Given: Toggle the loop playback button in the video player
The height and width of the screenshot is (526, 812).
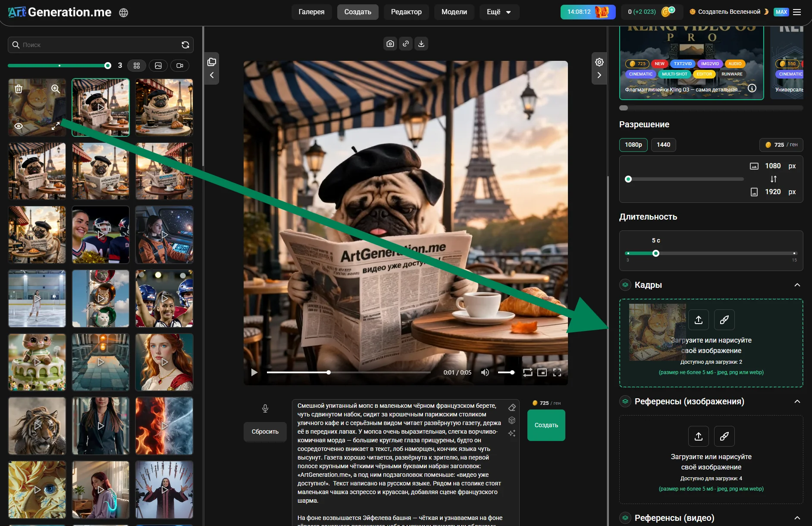Looking at the screenshot, I should pos(527,372).
